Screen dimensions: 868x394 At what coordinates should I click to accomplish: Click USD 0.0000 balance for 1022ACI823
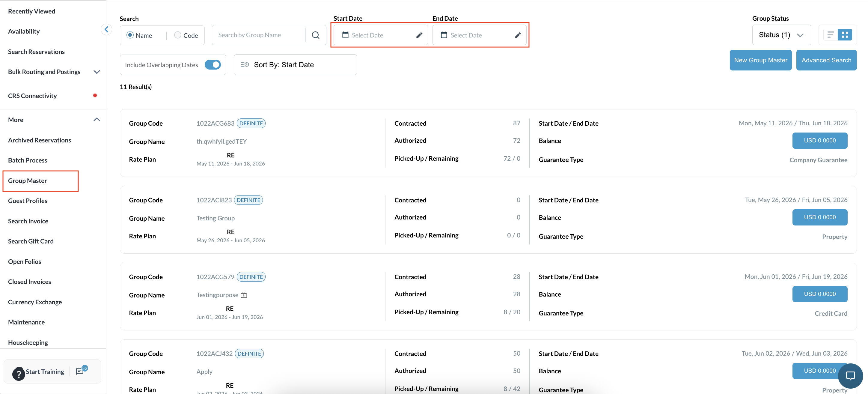[x=819, y=217]
